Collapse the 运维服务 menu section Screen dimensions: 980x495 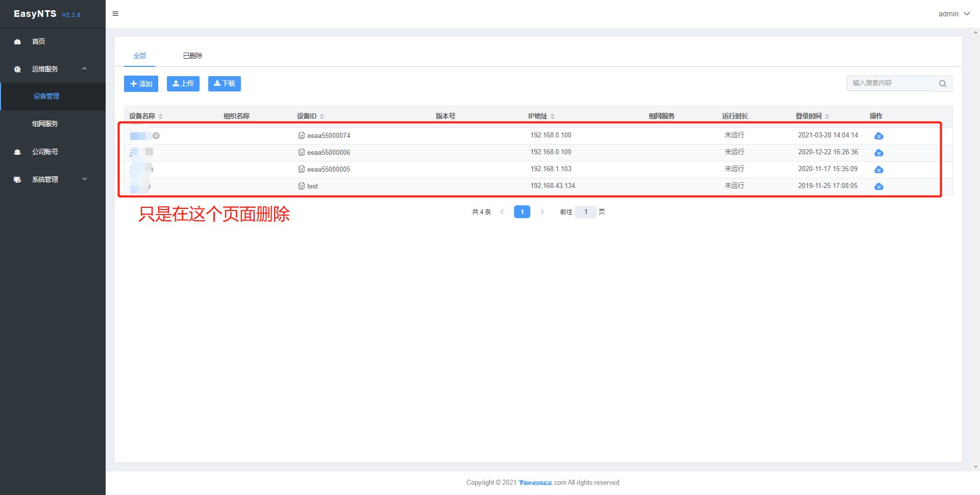point(53,69)
